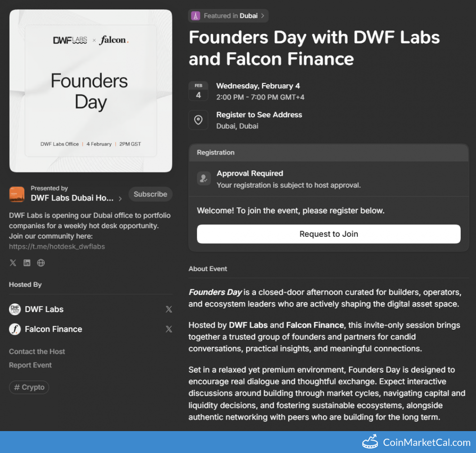Open the X (Twitter) social icon under description

(13, 263)
